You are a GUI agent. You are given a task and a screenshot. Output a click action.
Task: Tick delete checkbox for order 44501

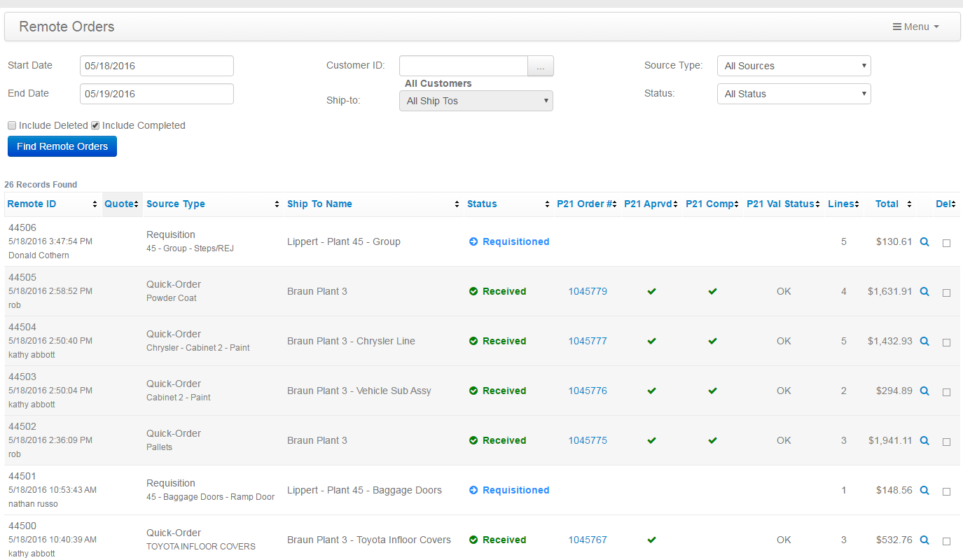[946, 492]
